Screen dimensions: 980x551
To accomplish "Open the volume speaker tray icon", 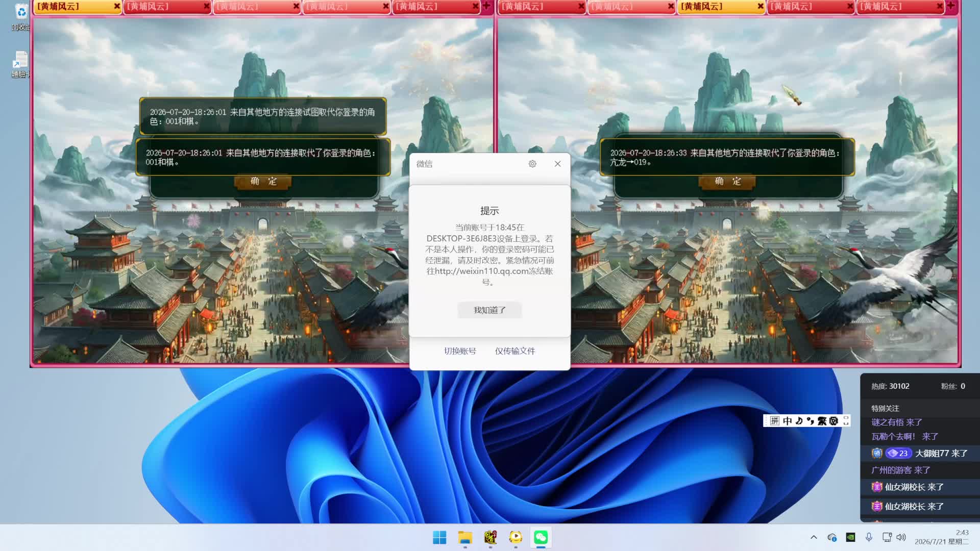I will click(x=901, y=537).
